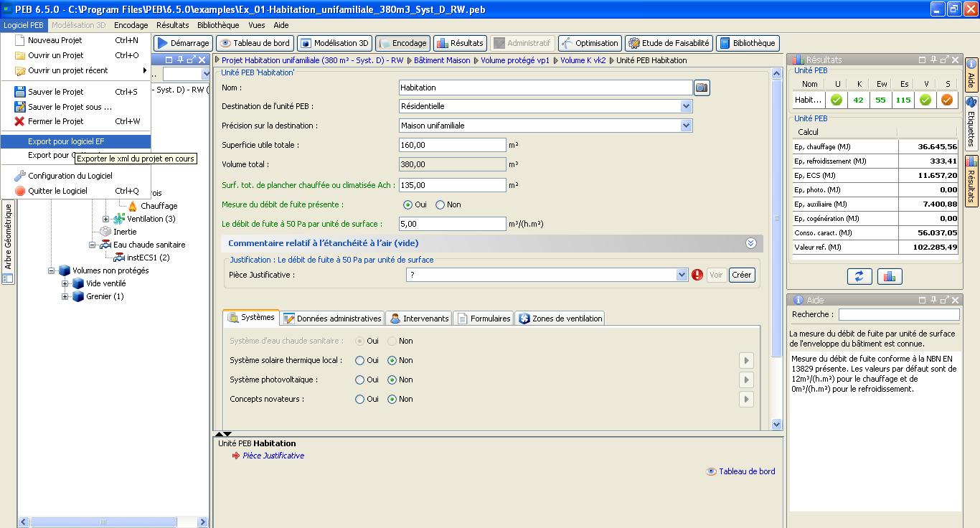Click the Chauffage flame icon in the tree
Screen dimensions: 980x528
pos(133,206)
